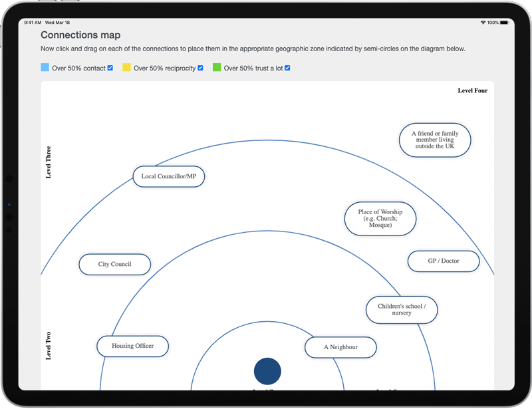Screen dimensions: 532x409
Task: Select the Local Councillor/MP connection node
Action: click(169, 176)
